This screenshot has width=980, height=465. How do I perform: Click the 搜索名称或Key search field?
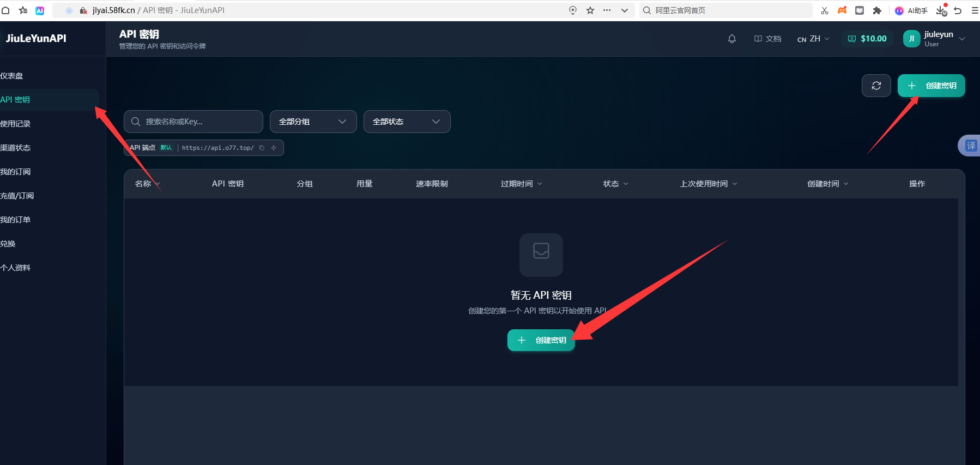[x=193, y=122]
